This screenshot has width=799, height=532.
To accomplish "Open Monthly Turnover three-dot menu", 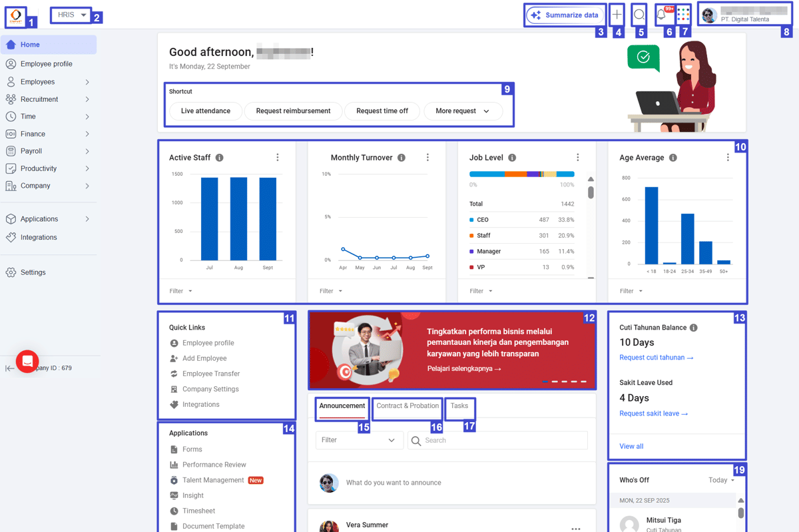I will pos(427,158).
